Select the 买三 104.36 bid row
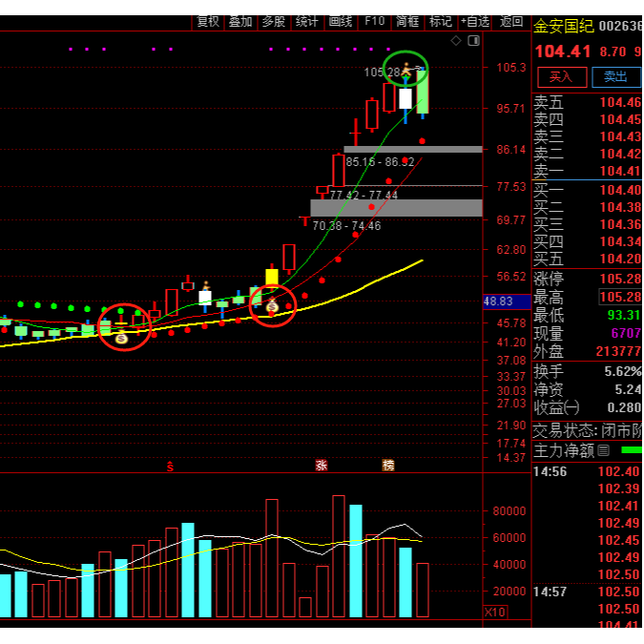This screenshot has height=644, width=644. coord(588,224)
